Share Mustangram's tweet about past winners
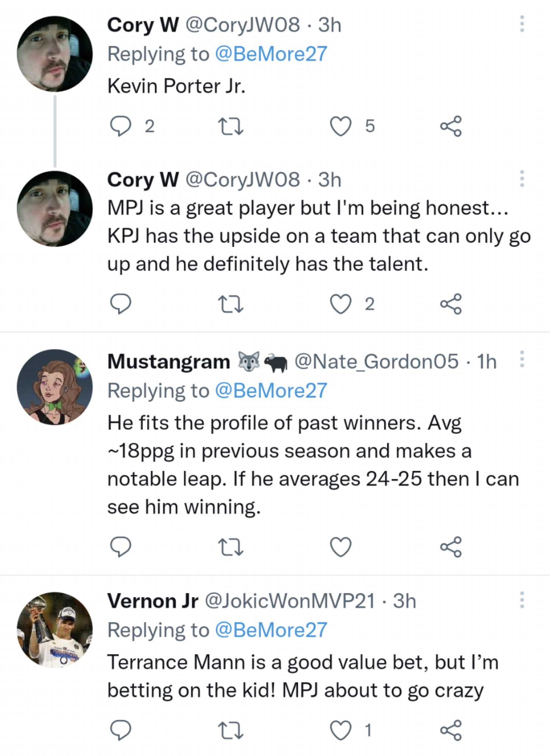The width and height of the screenshot is (550, 756). [x=451, y=547]
